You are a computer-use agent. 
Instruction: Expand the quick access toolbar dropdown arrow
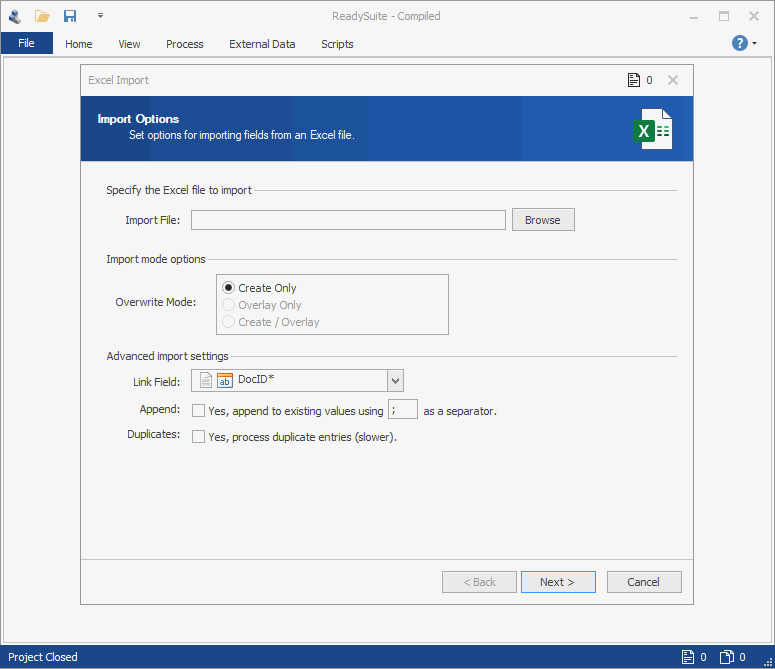tap(100, 16)
